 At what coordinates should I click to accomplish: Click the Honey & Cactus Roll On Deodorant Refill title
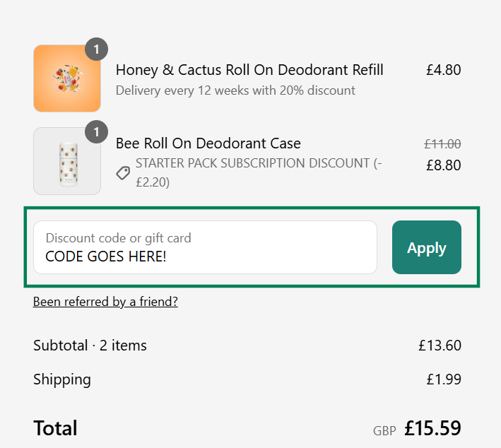tap(249, 70)
